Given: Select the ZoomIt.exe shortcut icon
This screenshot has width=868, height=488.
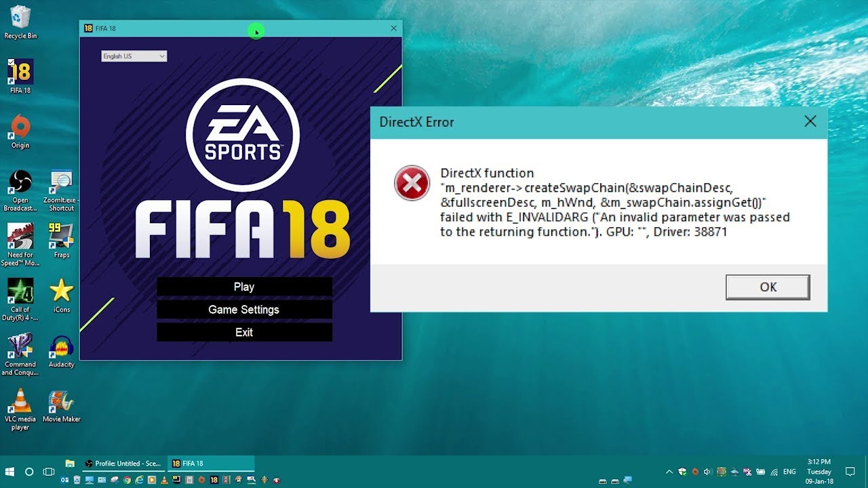Looking at the screenshot, I should [x=61, y=190].
